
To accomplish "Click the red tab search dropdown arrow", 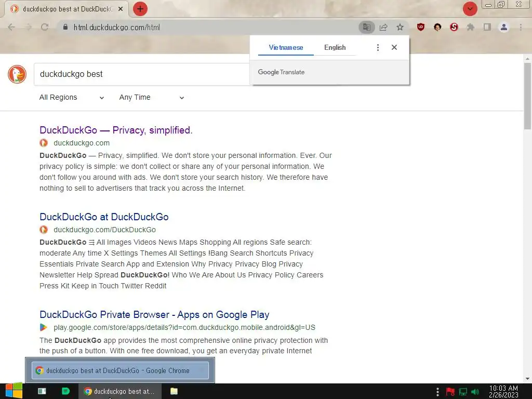I will click(470, 9).
